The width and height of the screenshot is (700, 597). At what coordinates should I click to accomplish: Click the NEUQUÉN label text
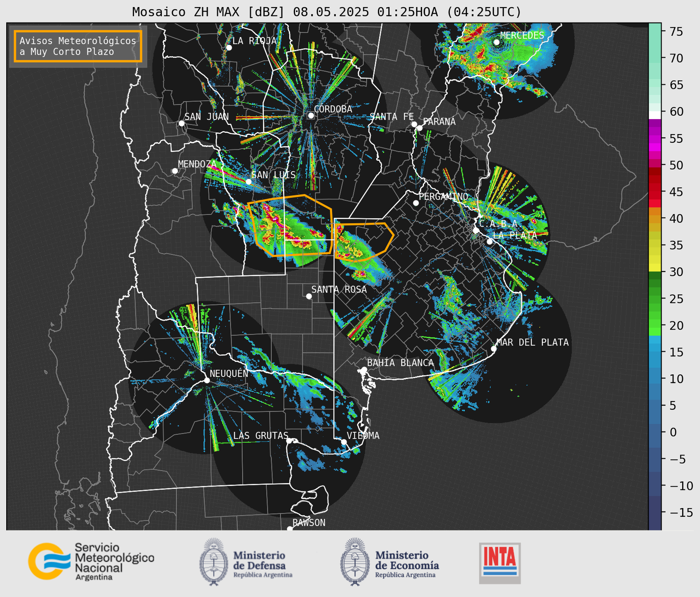[229, 373]
